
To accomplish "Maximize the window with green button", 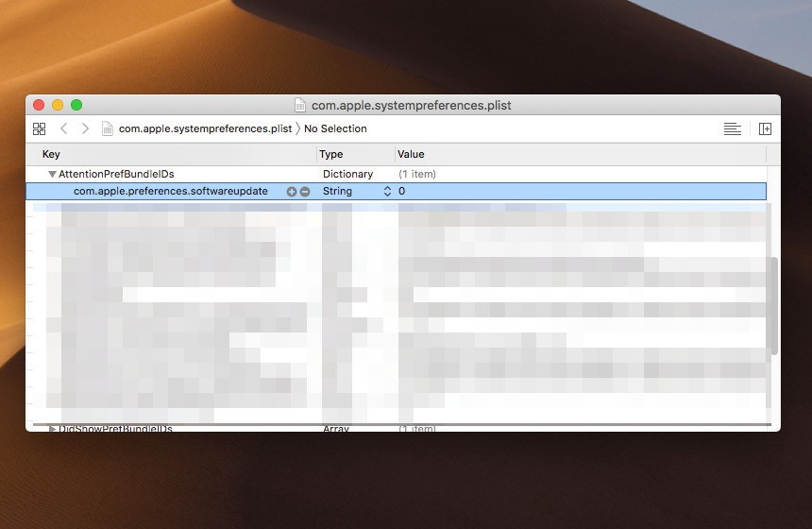I will coord(76,105).
